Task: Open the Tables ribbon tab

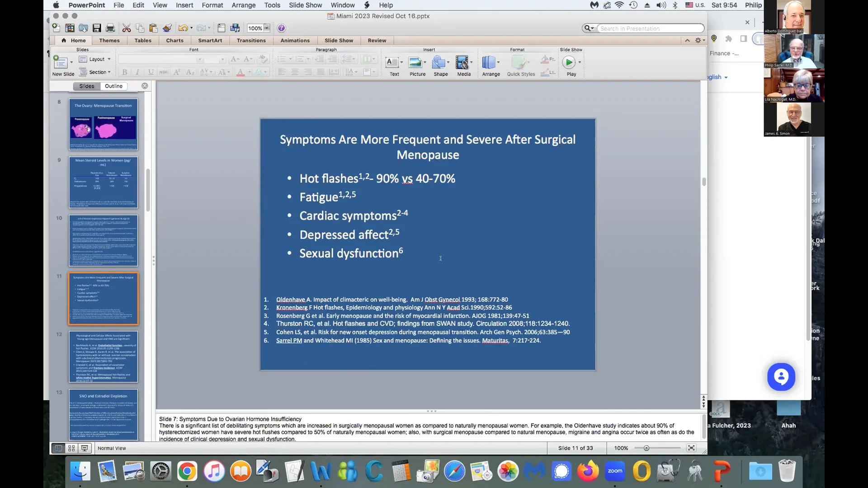Action: pyautogui.click(x=143, y=40)
